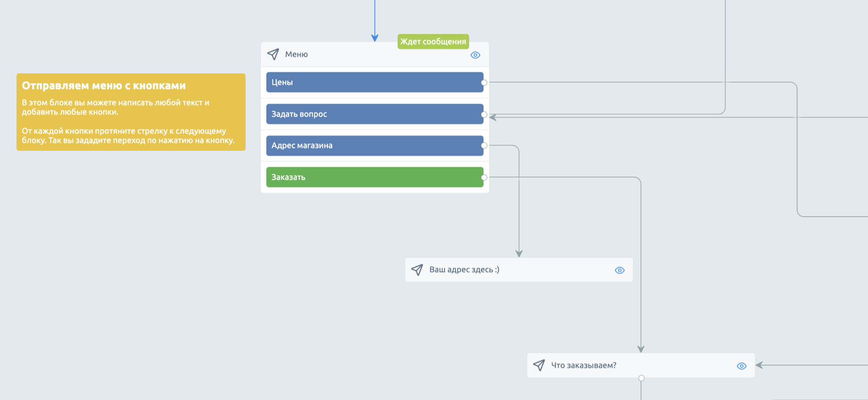The width and height of the screenshot is (868, 400).
Task: Select the Адрес магазина button
Action: click(x=375, y=145)
